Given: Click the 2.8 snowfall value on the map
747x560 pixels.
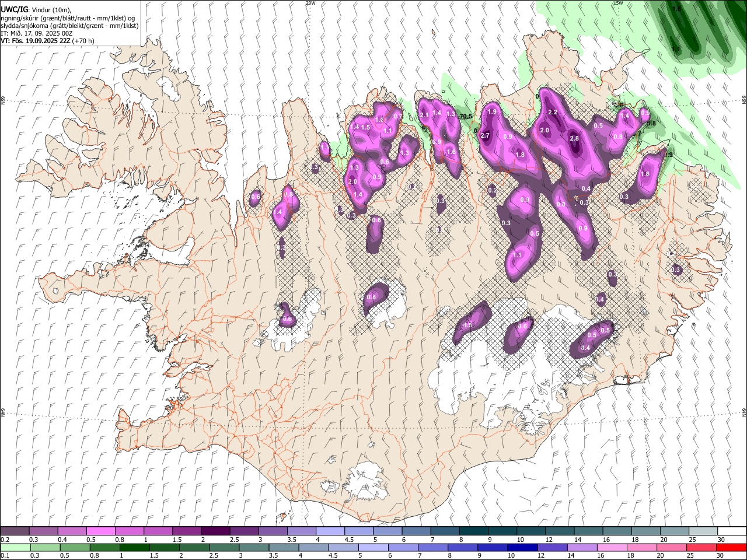Looking at the screenshot, I should [x=574, y=138].
